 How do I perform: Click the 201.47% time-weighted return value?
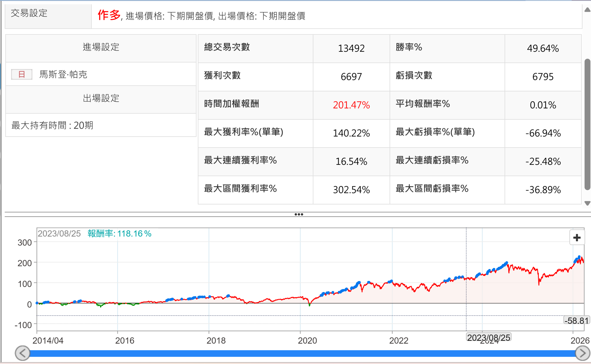pos(351,105)
